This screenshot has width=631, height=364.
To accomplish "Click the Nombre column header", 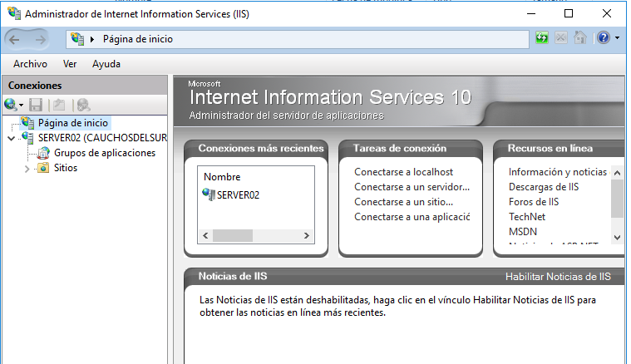I will click(x=222, y=177).
